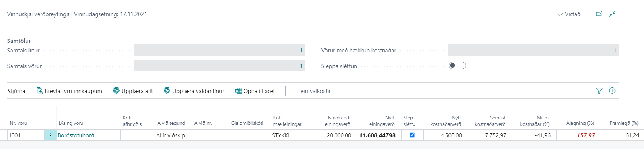Image resolution: width=644 pixels, height=149 pixels.
Task: Click the filter funnel icon
Action: point(599,91)
